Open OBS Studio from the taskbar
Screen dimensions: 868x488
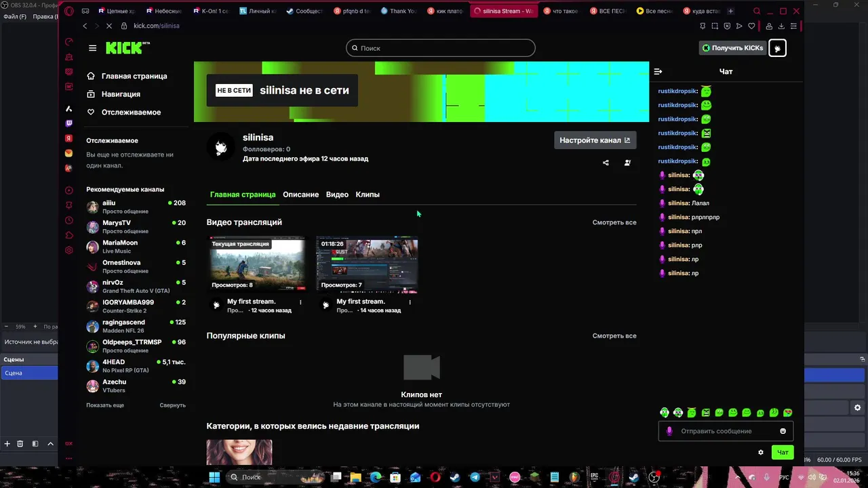[x=654, y=477]
